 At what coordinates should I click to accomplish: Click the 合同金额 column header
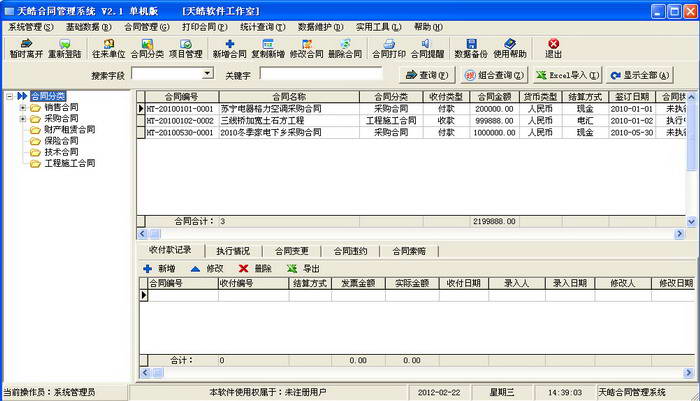click(x=494, y=97)
